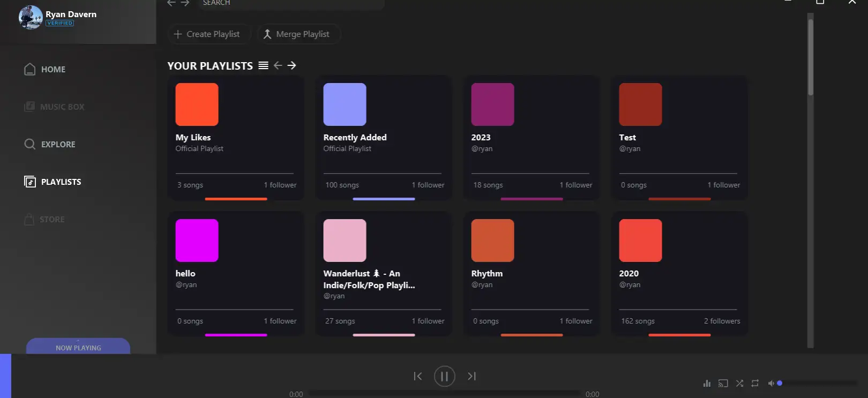Image resolution: width=868 pixels, height=398 pixels.
Task: Open the 2020 playlist cover thumbnail
Action: click(x=640, y=241)
